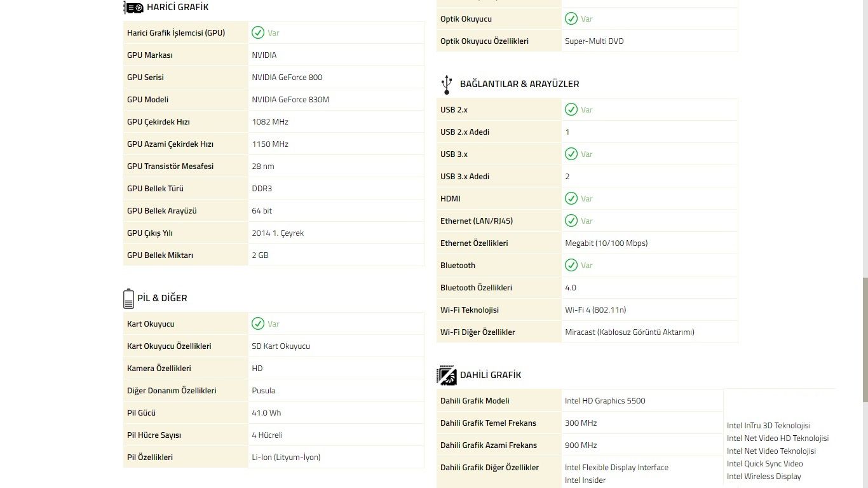Viewport: 868px width, 488px height.
Task: Click the battery icon beside PİL & DİĞER
Action: click(x=128, y=298)
